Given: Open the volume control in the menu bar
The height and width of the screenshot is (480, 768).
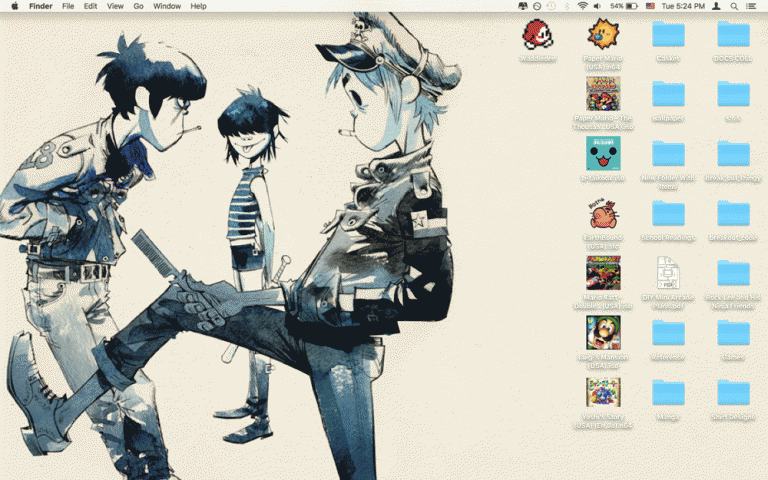Looking at the screenshot, I should [597, 6].
